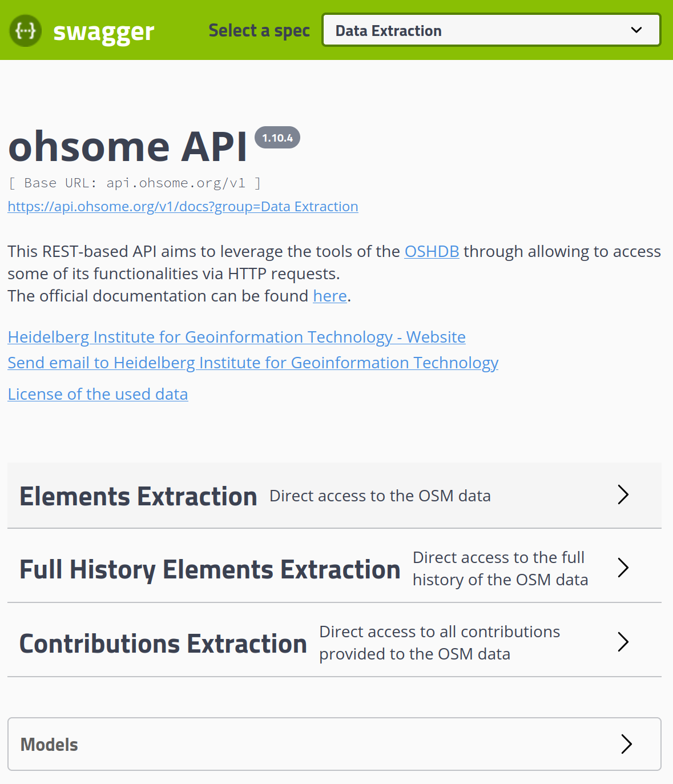The height and width of the screenshot is (784, 673).
Task: Open the OSHDB hyperlink
Action: coord(432,251)
